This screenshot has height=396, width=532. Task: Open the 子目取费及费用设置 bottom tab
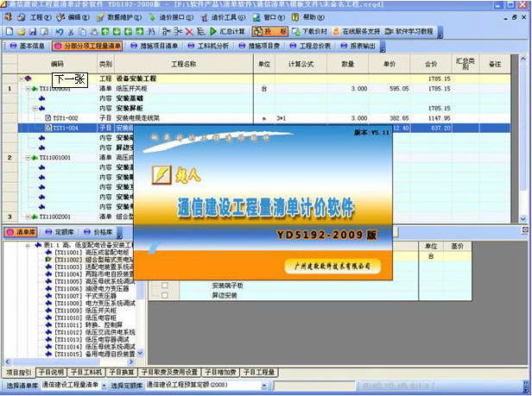click(x=169, y=372)
